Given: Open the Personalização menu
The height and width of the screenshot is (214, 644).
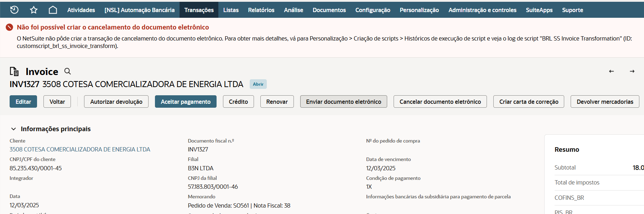Looking at the screenshot, I should 419,10.
